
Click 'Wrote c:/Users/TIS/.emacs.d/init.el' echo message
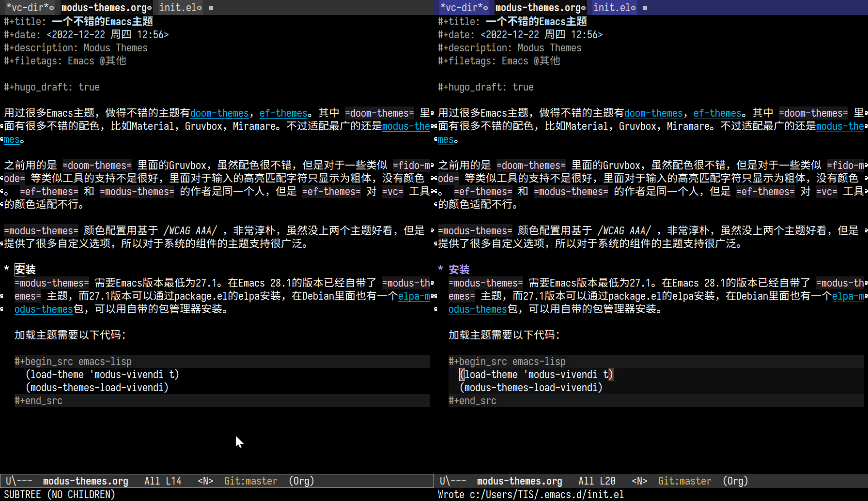point(531,495)
